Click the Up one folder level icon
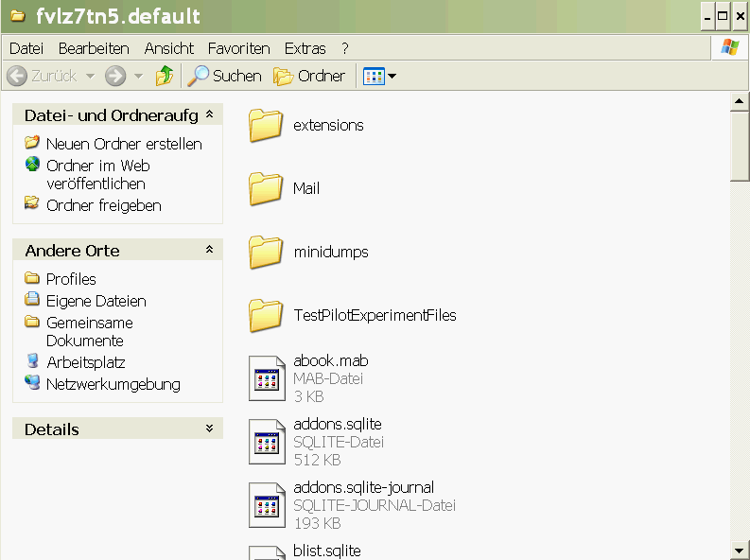The height and width of the screenshot is (560, 750). (165, 76)
